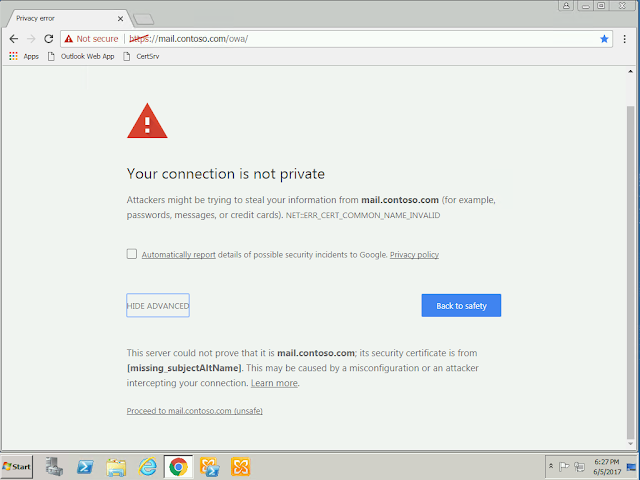
Task: Click the red Not secure warning icon
Action: pyautogui.click(x=69, y=39)
